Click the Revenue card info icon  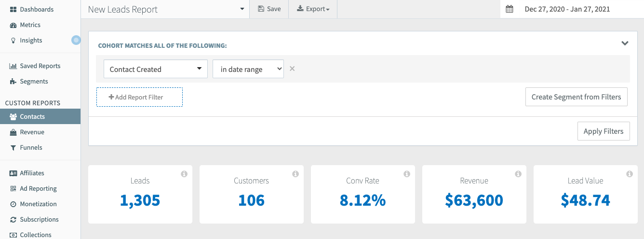(x=518, y=174)
